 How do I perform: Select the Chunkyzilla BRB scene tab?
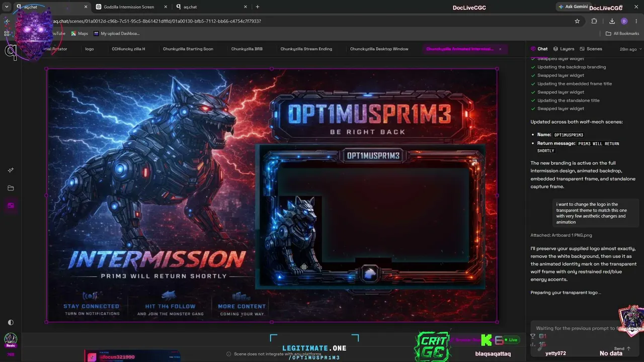click(247, 49)
